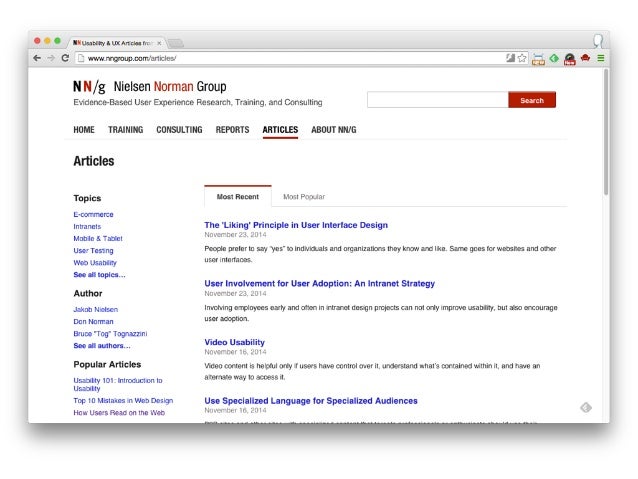Click the browser forward arrow
Viewport: 638px width, 479px height.
(x=51, y=58)
